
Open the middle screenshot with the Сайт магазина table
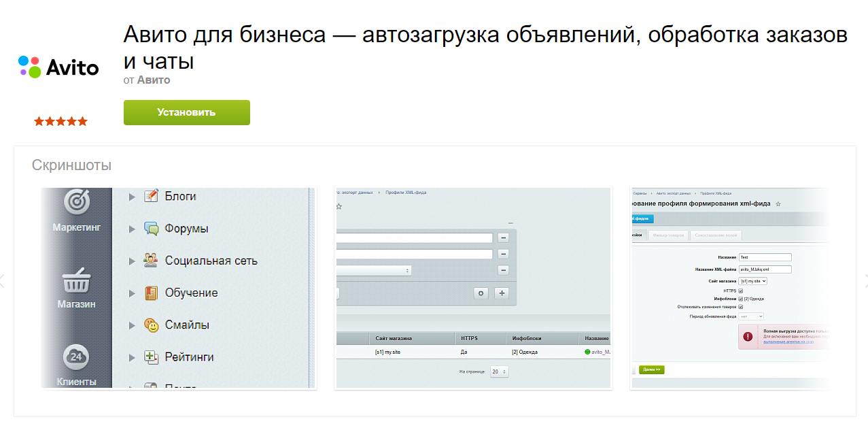click(473, 288)
